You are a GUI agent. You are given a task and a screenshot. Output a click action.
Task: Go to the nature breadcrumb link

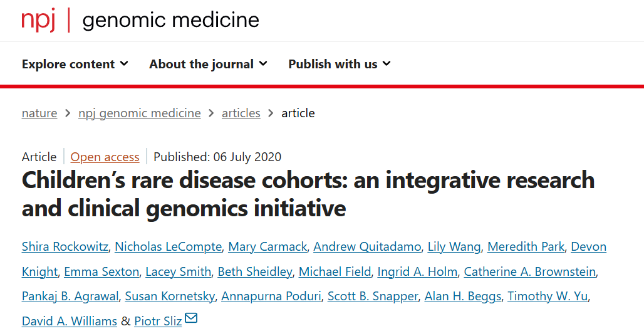click(x=39, y=113)
